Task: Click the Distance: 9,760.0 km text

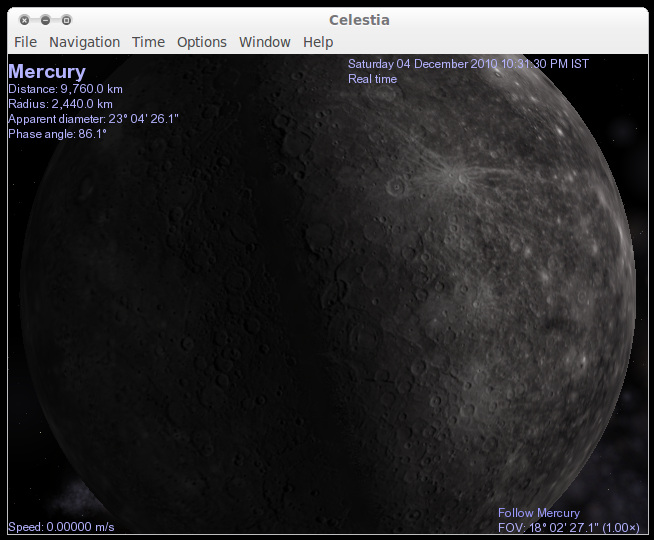Action: 65,89
